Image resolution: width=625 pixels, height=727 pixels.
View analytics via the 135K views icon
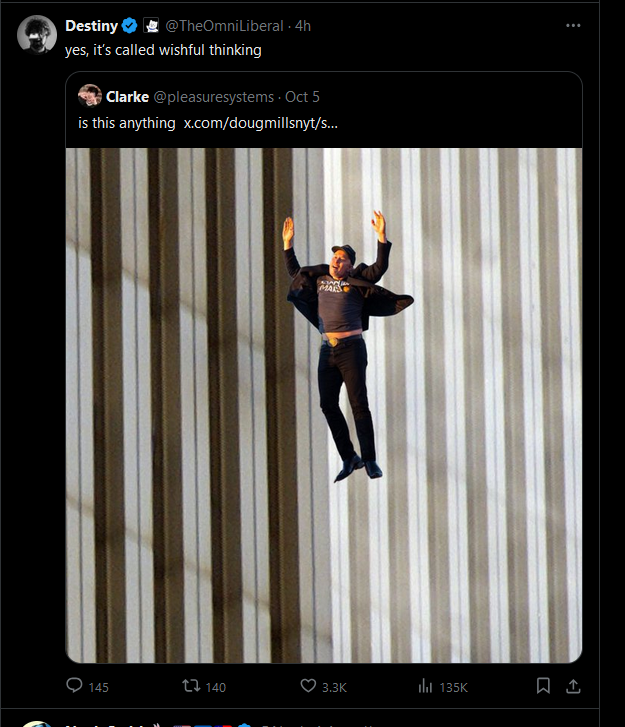coord(425,686)
